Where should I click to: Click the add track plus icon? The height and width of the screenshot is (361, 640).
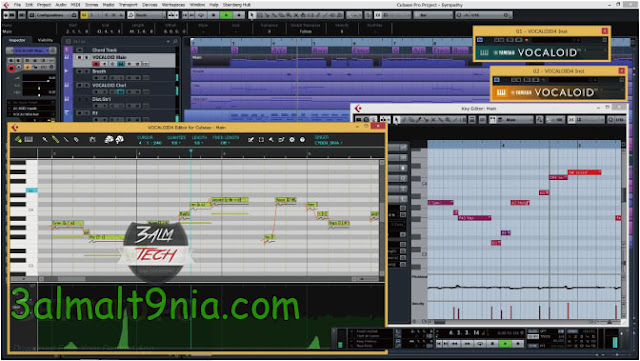click(x=168, y=41)
